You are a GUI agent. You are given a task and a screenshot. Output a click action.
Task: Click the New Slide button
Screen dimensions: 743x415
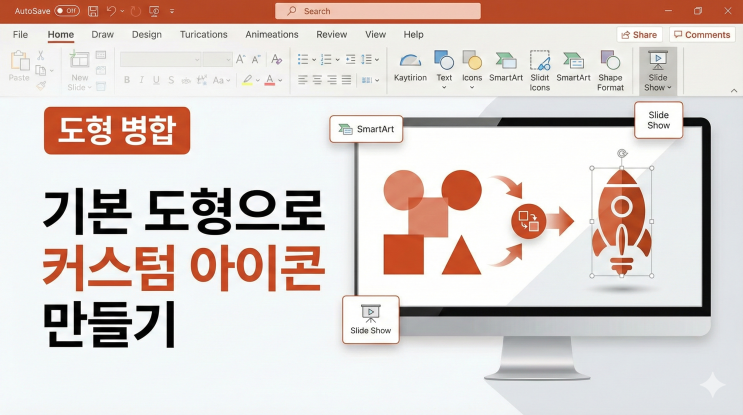coord(79,71)
